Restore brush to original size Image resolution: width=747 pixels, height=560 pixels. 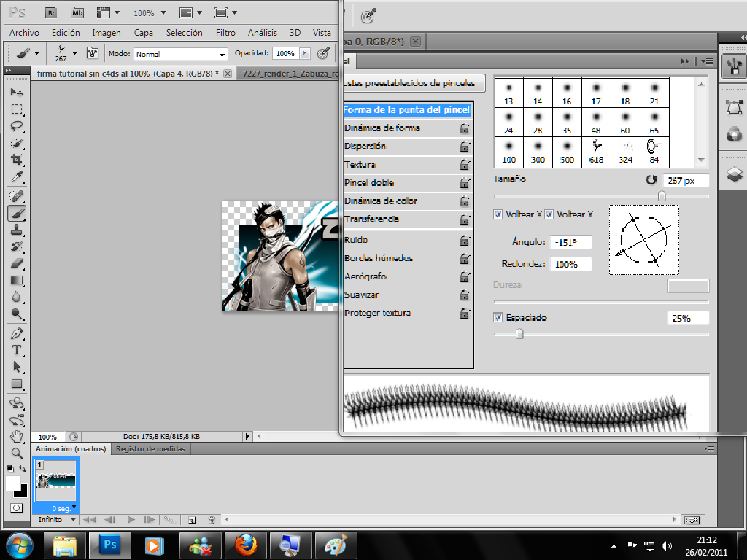click(651, 180)
